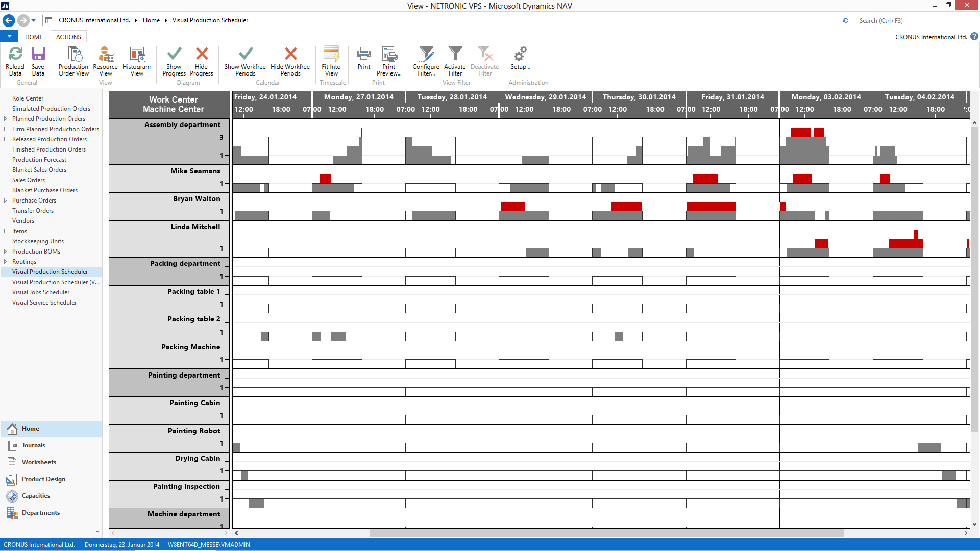Enable Show Progress in diagram
Image resolution: width=980 pixels, height=551 pixels.
174,61
